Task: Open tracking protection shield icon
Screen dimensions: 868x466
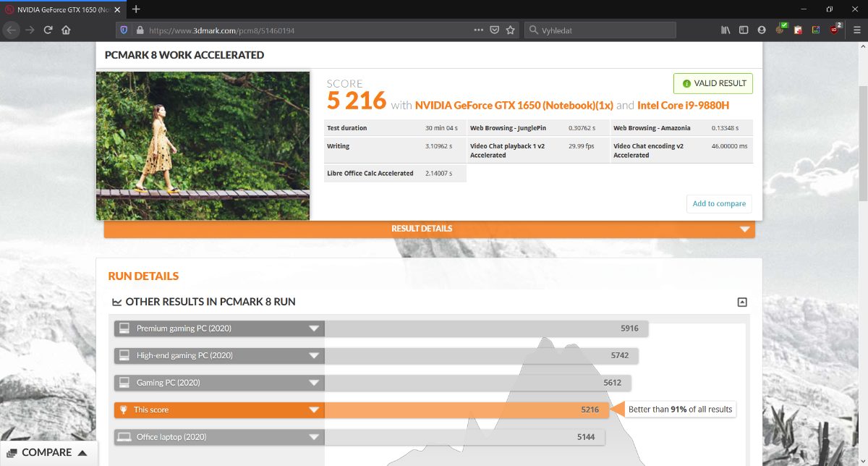Action: pyautogui.click(x=124, y=30)
